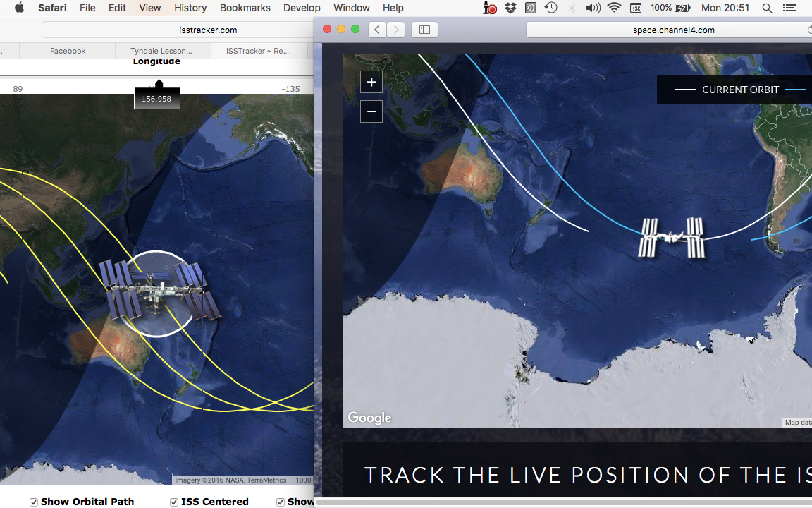Click the 100% battery percentage text
Image resolution: width=812 pixels, height=508 pixels.
point(660,8)
